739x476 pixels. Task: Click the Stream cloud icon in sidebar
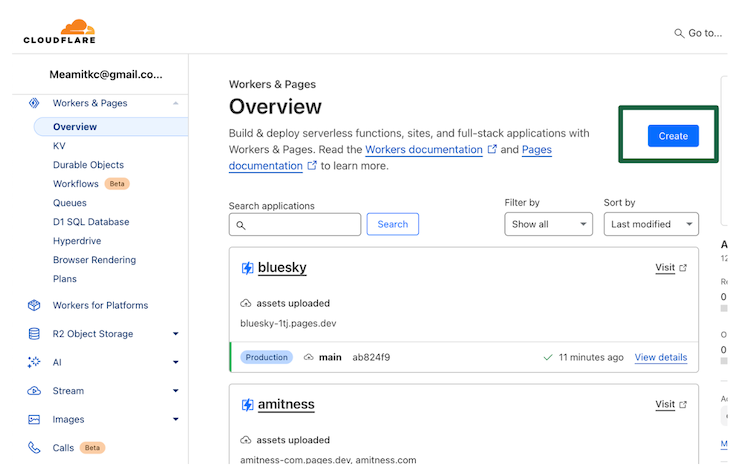(x=34, y=391)
